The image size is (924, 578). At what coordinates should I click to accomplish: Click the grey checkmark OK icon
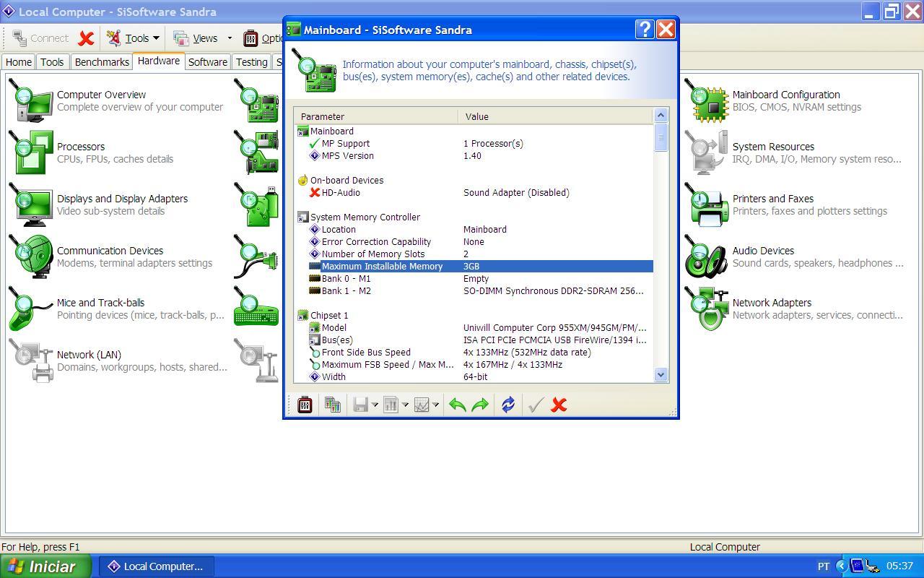click(x=536, y=405)
